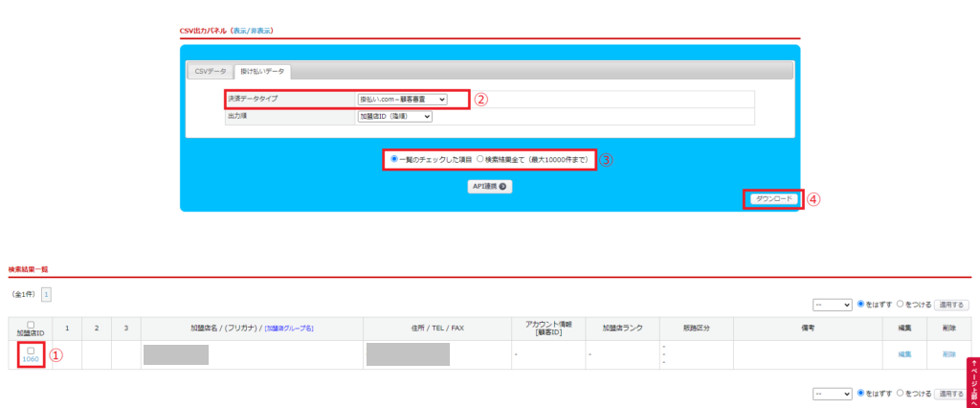The width and height of the screenshot is (980, 408).
Task: Switch to the CSVデータ tab
Action: pyautogui.click(x=211, y=72)
